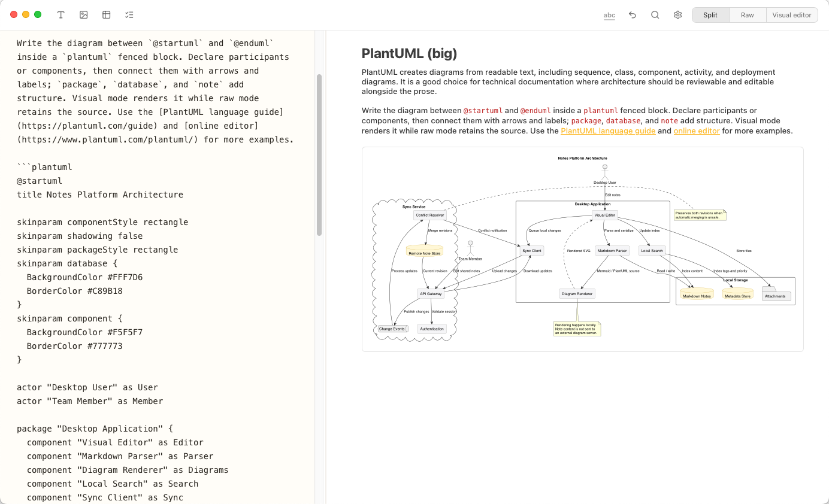
Task: Click the 'Diagram Renderer' node in diagram
Action: click(x=577, y=294)
